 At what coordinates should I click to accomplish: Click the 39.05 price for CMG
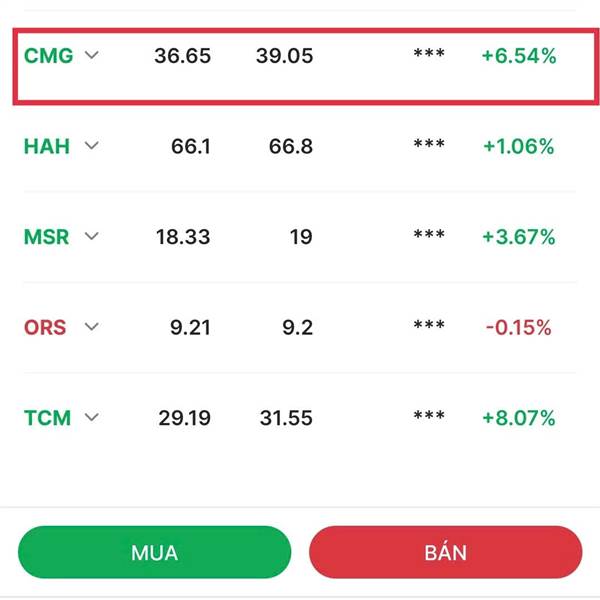point(285,56)
